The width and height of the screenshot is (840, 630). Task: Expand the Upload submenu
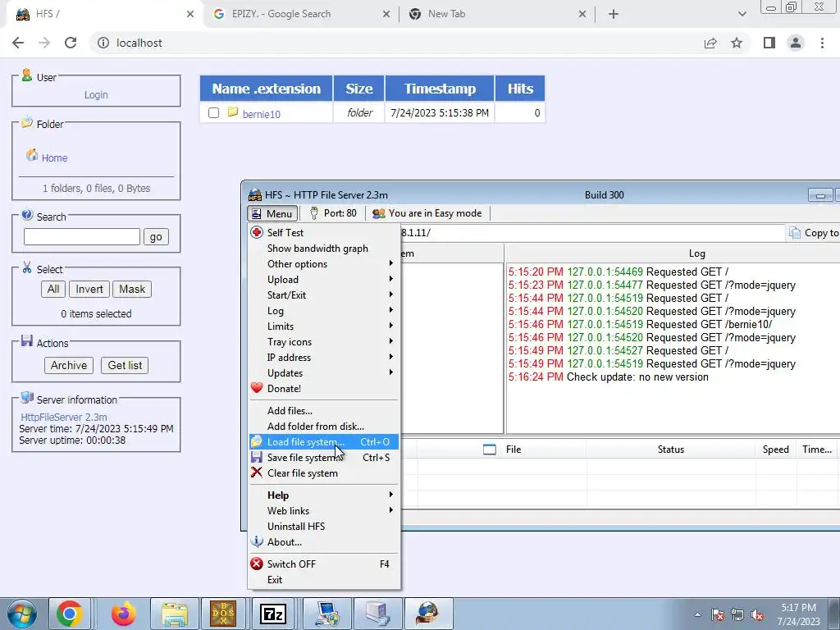click(x=323, y=280)
